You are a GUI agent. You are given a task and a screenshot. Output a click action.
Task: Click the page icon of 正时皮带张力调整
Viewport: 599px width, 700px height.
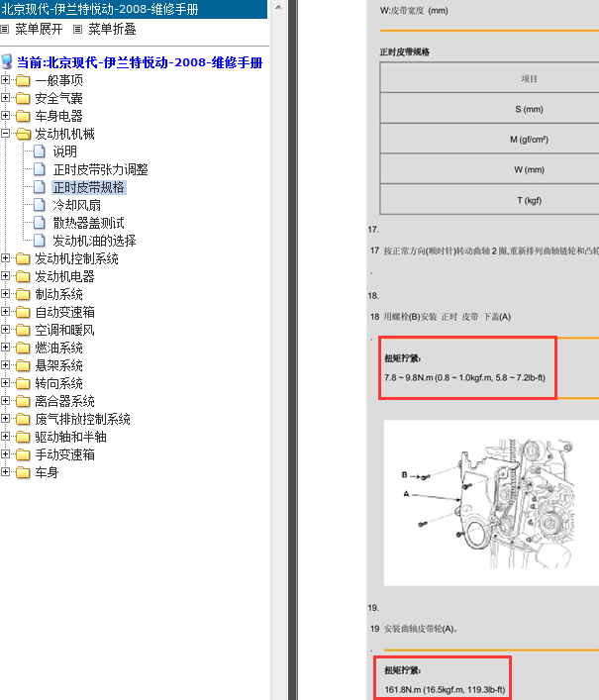40,169
